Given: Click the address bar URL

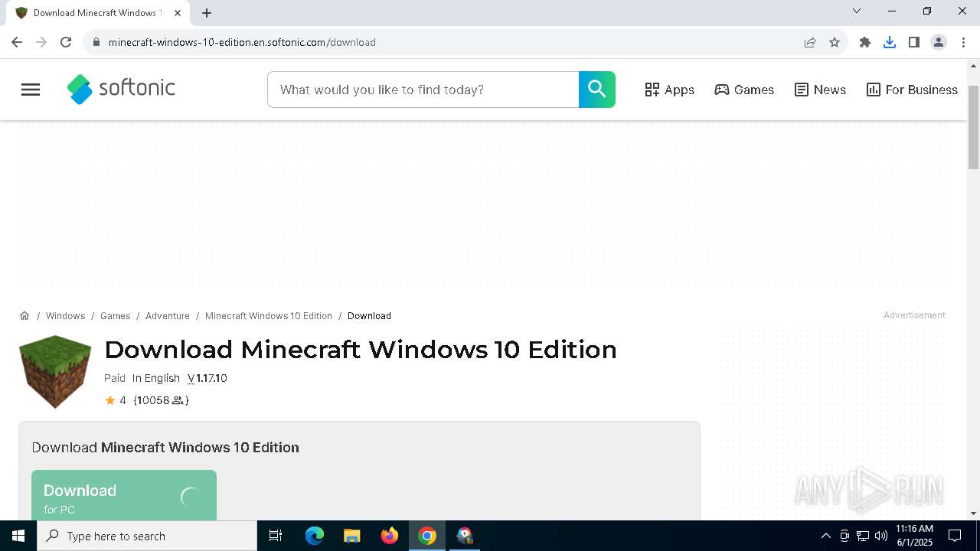Looking at the screenshot, I should tap(242, 42).
